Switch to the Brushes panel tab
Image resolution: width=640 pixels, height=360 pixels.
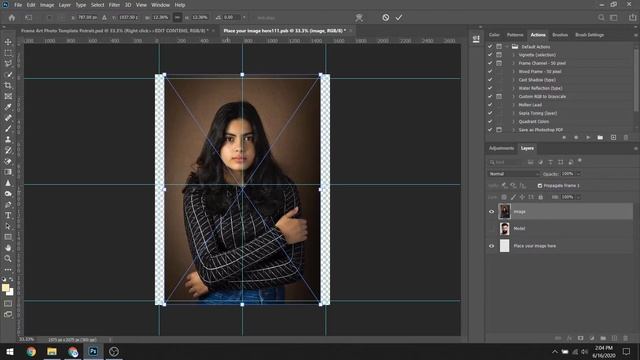560,35
